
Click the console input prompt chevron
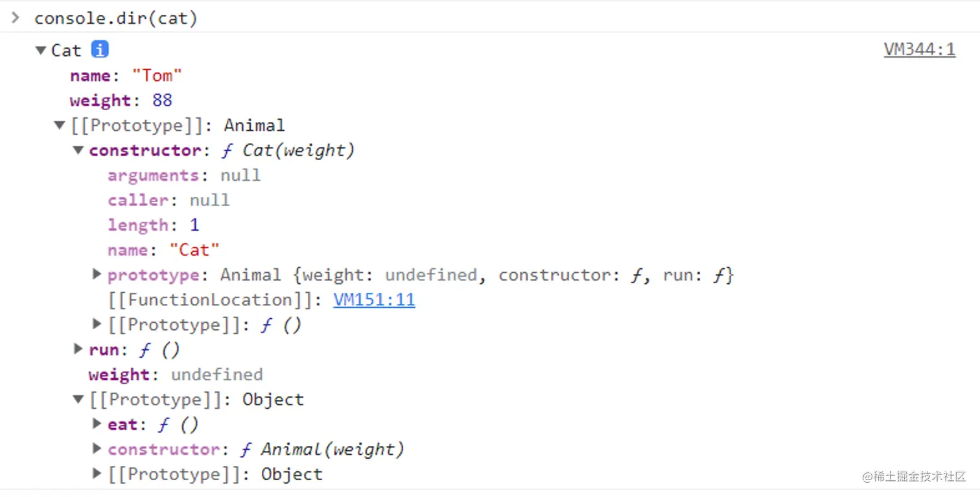pyautogui.click(x=16, y=17)
